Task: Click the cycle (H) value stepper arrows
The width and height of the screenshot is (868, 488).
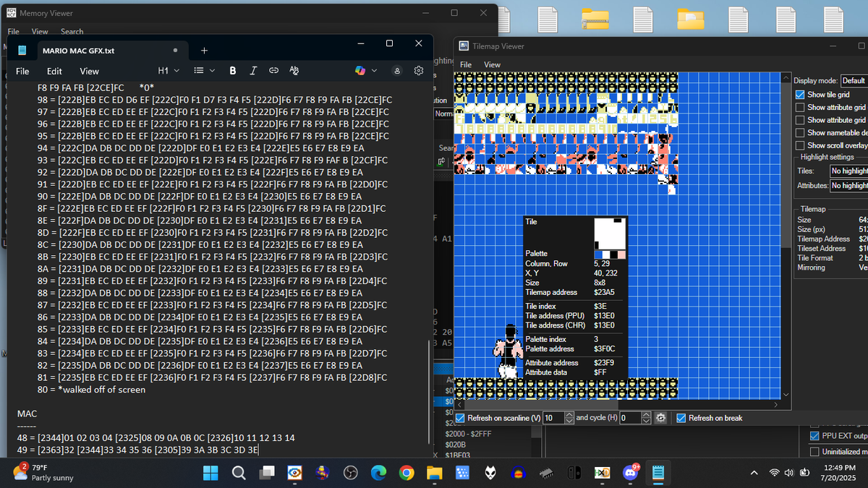Action: 646,418
